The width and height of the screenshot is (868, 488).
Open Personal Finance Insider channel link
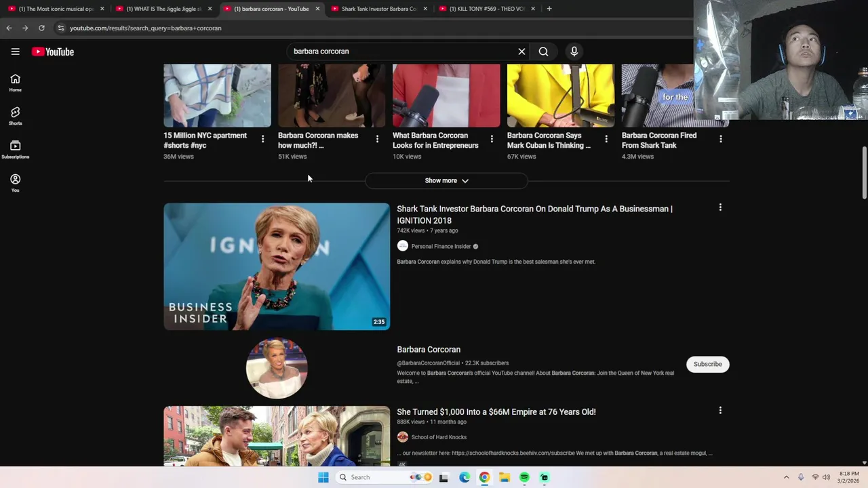pos(441,246)
